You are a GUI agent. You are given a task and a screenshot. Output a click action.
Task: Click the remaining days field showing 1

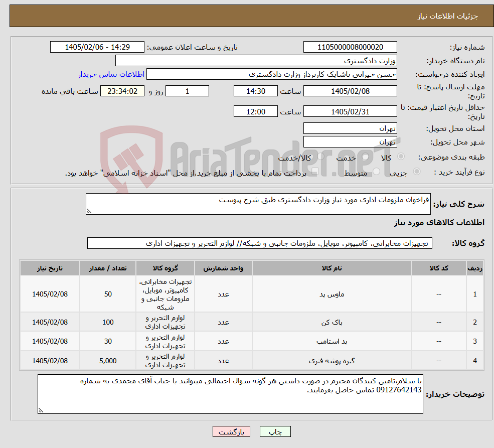[x=187, y=91]
